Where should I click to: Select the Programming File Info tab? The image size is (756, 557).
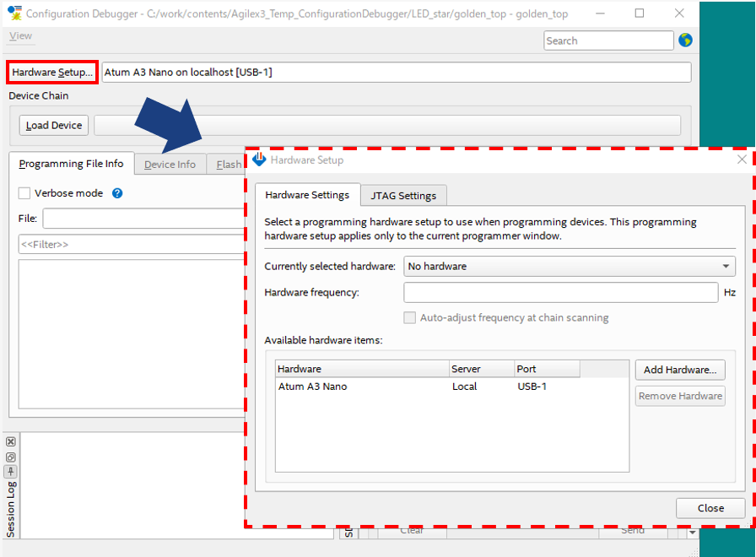(71, 164)
